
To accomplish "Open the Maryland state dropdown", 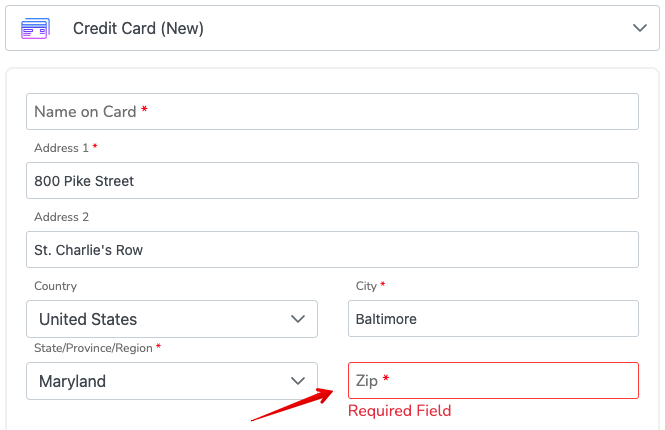I will click(x=172, y=381).
